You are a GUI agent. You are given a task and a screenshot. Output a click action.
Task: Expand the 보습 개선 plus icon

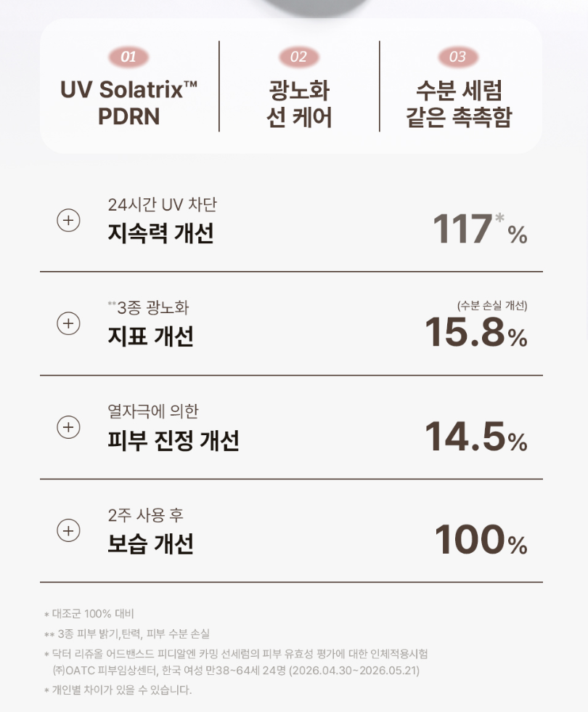[68, 530]
